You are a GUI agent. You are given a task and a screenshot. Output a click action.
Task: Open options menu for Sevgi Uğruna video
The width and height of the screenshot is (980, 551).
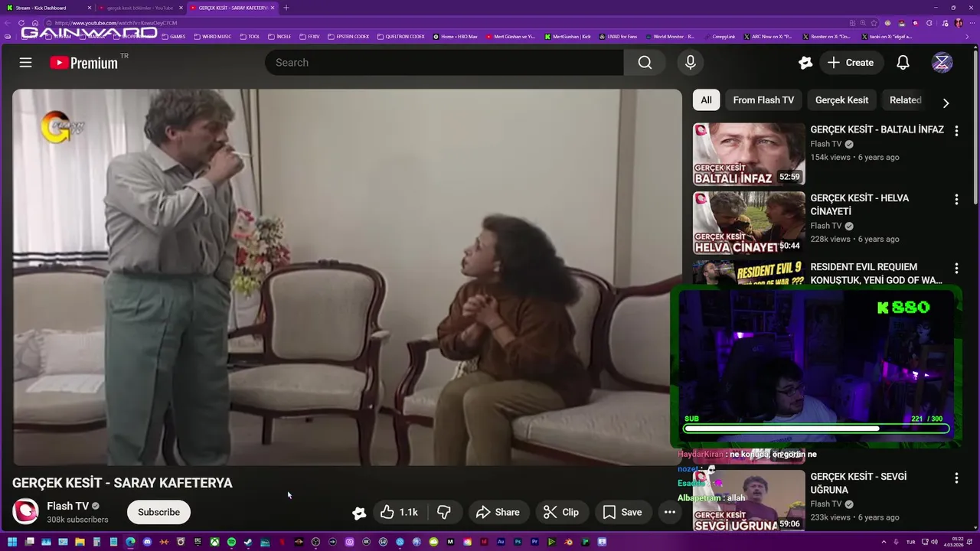[956, 478]
